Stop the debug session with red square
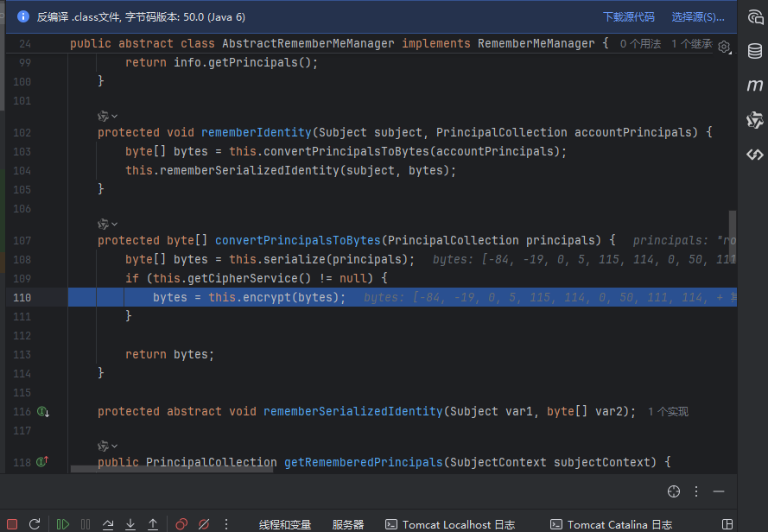This screenshot has height=532, width=768. pos(12,524)
